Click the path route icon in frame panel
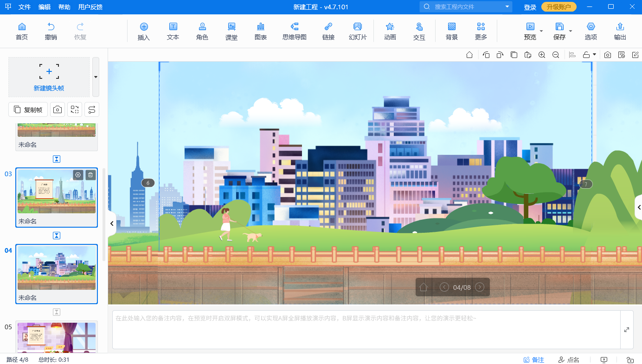Screen dimensions: 642x364 click(92, 109)
